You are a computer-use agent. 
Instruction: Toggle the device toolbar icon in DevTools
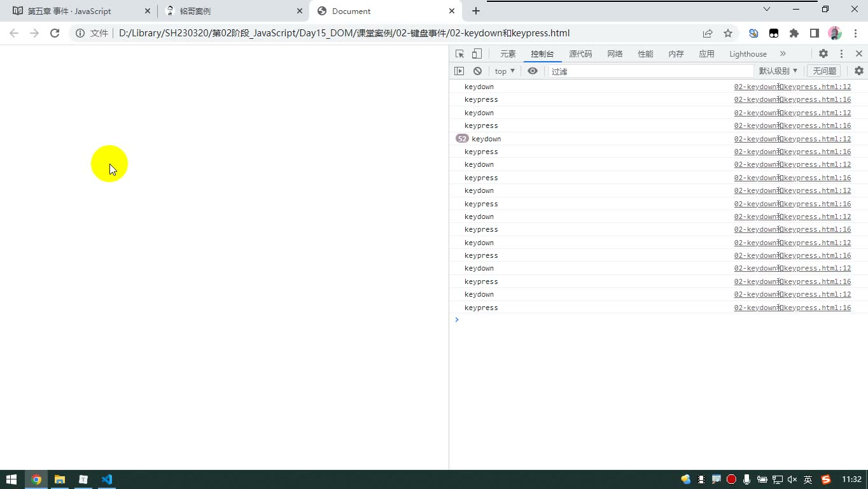click(477, 54)
